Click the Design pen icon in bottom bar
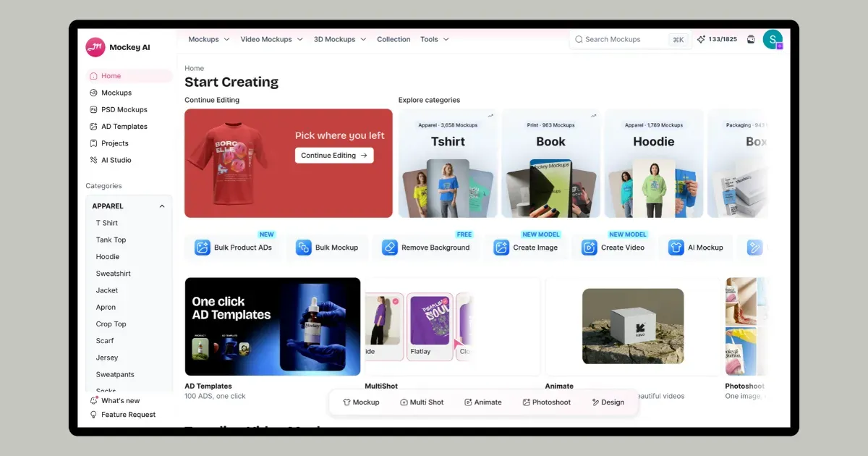This screenshot has width=868, height=456. (x=595, y=402)
